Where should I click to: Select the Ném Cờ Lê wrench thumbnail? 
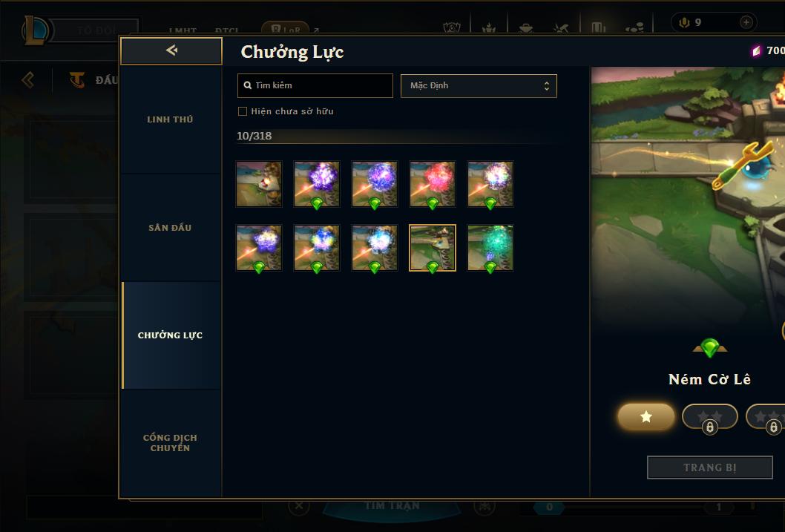coord(433,249)
